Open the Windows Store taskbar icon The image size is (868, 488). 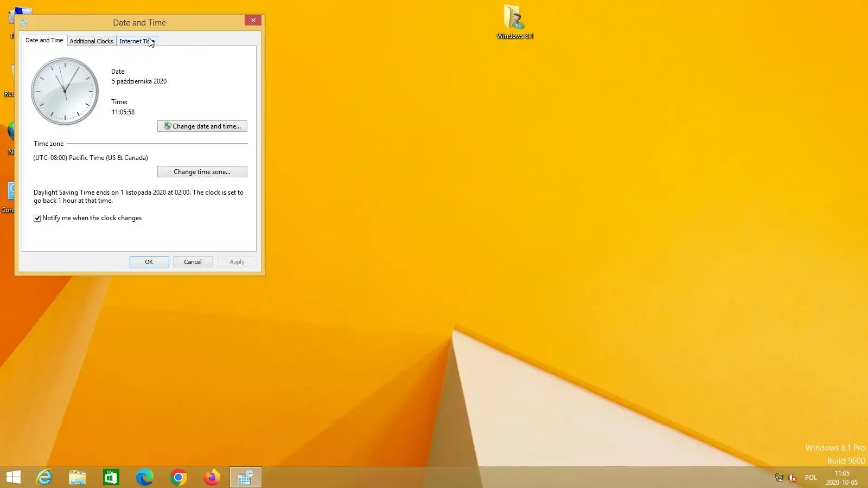tap(111, 477)
